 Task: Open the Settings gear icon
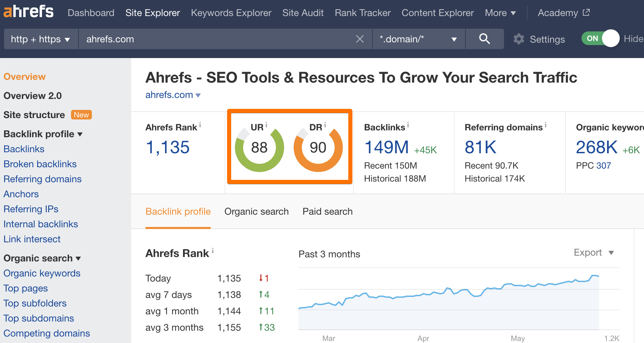click(x=519, y=39)
